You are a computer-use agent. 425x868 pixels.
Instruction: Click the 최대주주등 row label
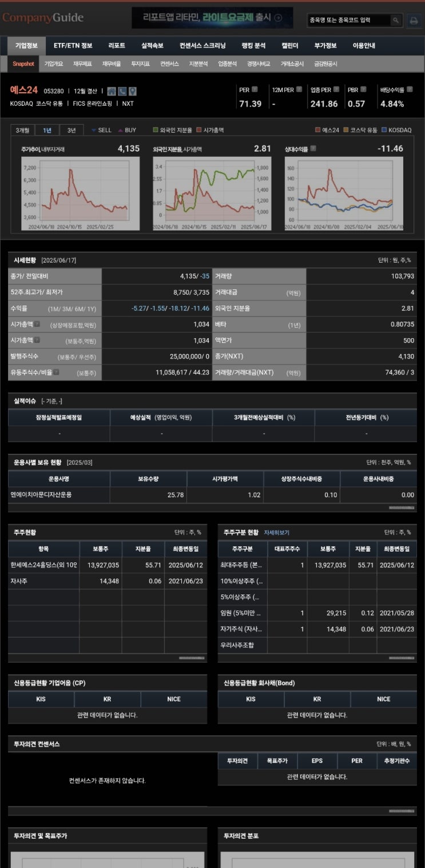pos(241,565)
